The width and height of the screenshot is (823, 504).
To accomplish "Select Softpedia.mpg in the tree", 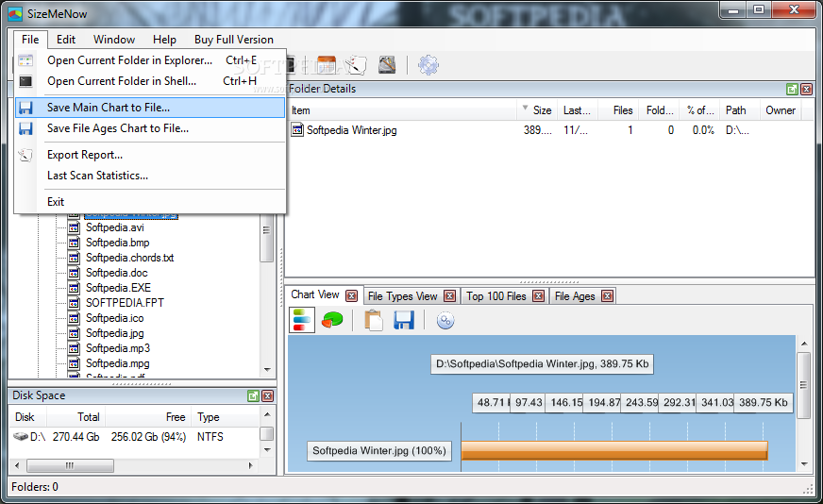I will pos(118,363).
